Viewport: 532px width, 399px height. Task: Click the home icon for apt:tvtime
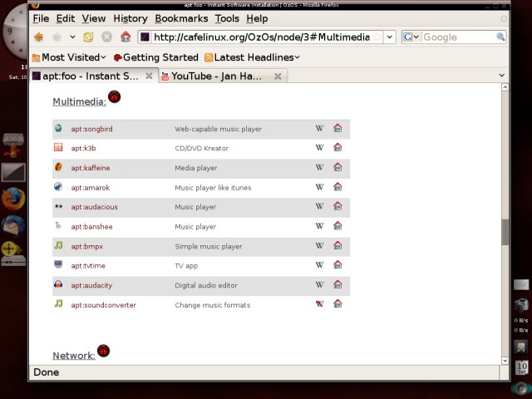337,265
